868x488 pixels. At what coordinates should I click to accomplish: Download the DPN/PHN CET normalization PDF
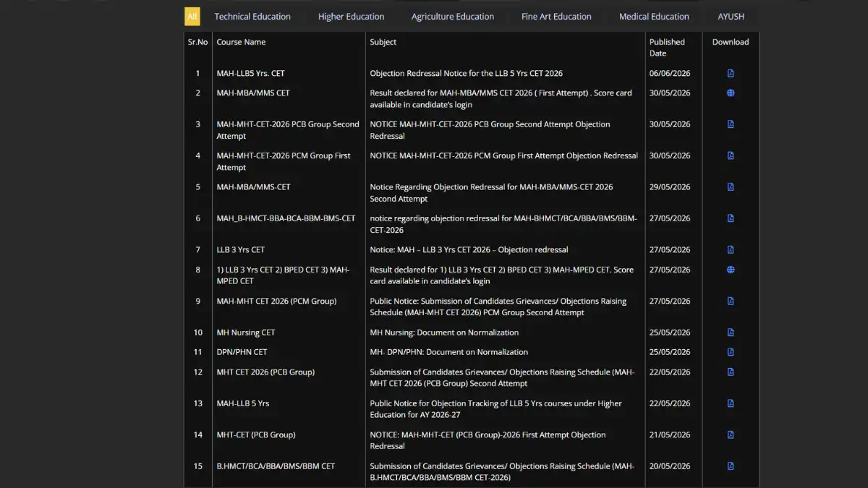(731, 352)
